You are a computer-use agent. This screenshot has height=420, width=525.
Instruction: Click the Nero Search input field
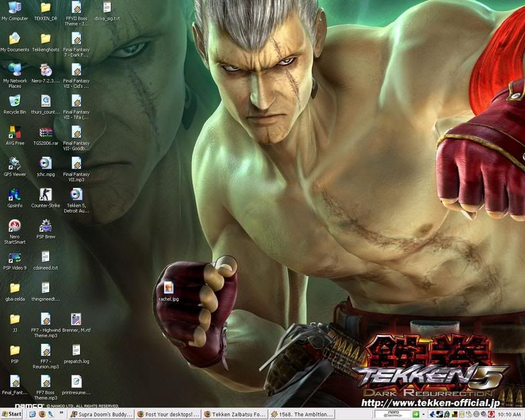click(x=392, y=414)
